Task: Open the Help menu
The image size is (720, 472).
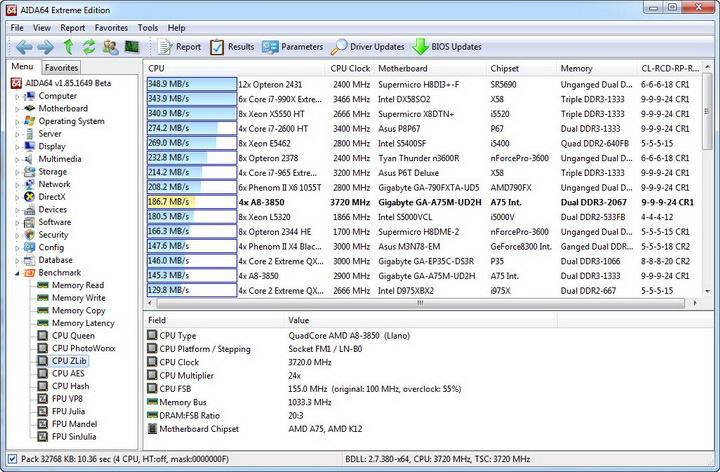Action: (x=176, y=28)
